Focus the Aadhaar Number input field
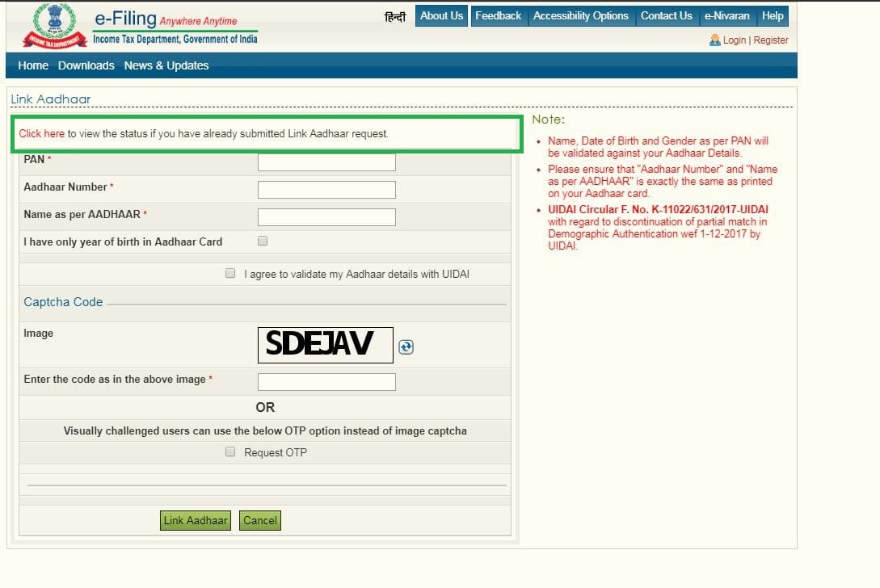Image resolution: width=880 pixels, height=588 pixels. (x=326, y=190)
